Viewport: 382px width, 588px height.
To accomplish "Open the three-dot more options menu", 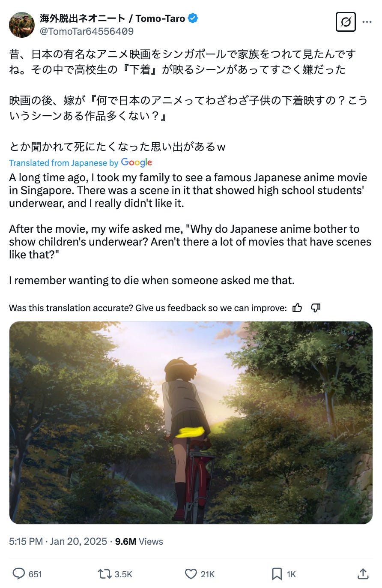I will pyautogui.click(x=367, y=21).
